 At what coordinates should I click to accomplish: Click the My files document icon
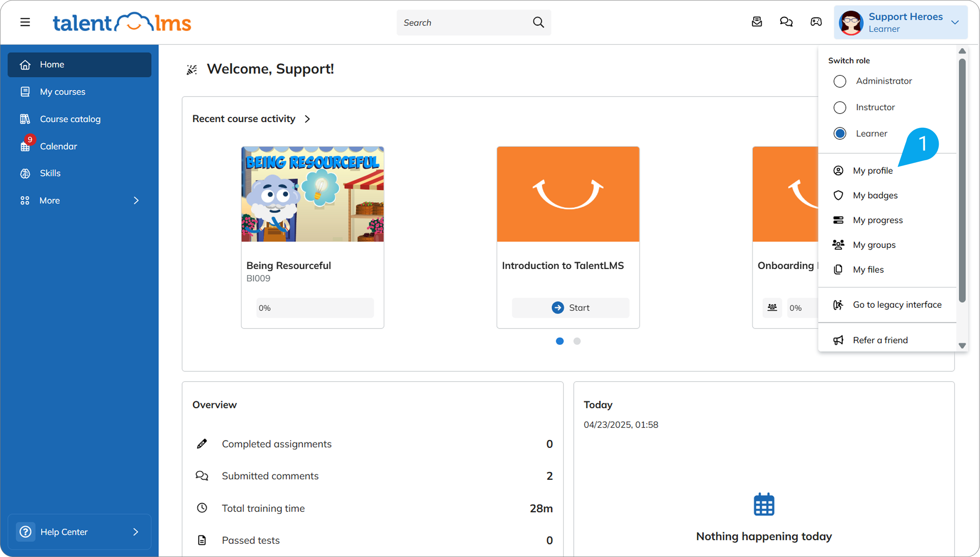pyautogui.click(x=838, y=269)
